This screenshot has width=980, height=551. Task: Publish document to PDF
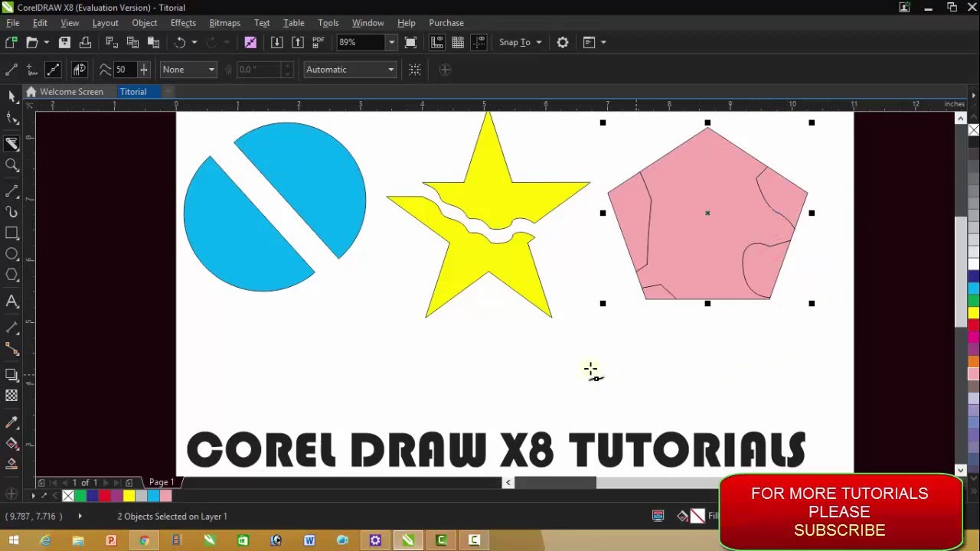pos(318,42)
